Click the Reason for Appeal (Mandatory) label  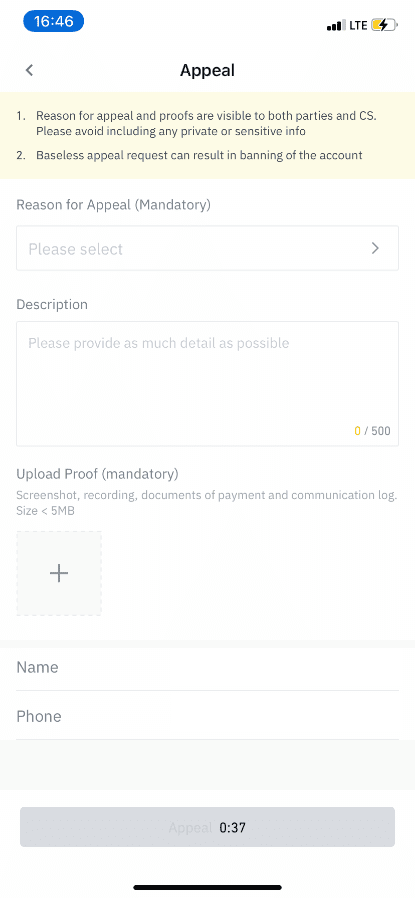(113, 204)
